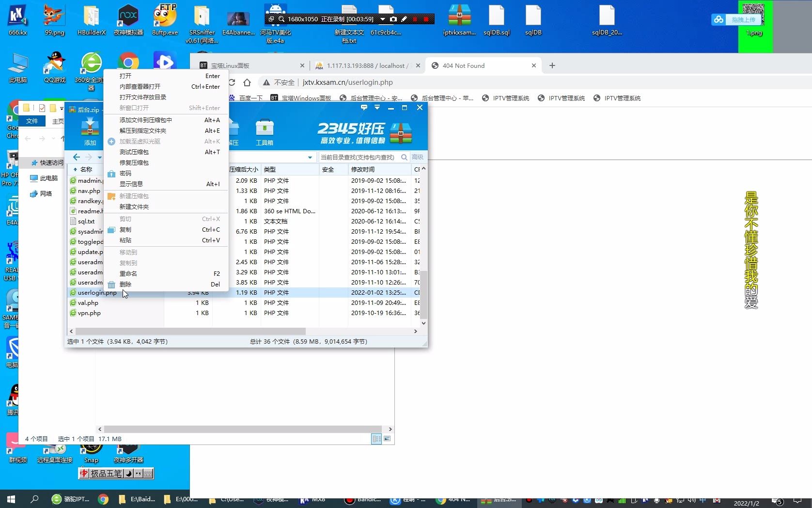812x508 pixels.
Task: Open the archive path dropdown arrow
Action: [309, 157]
